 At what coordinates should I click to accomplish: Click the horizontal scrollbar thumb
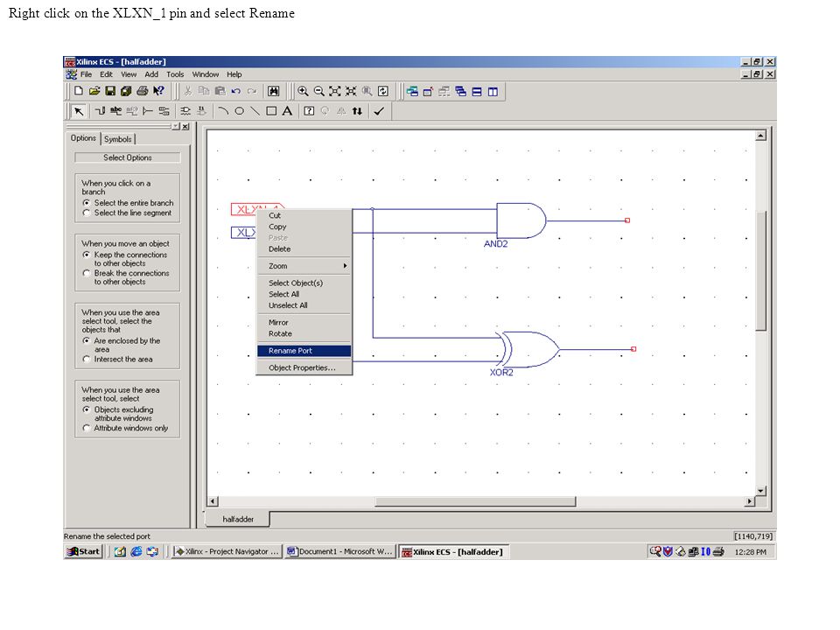475,501
